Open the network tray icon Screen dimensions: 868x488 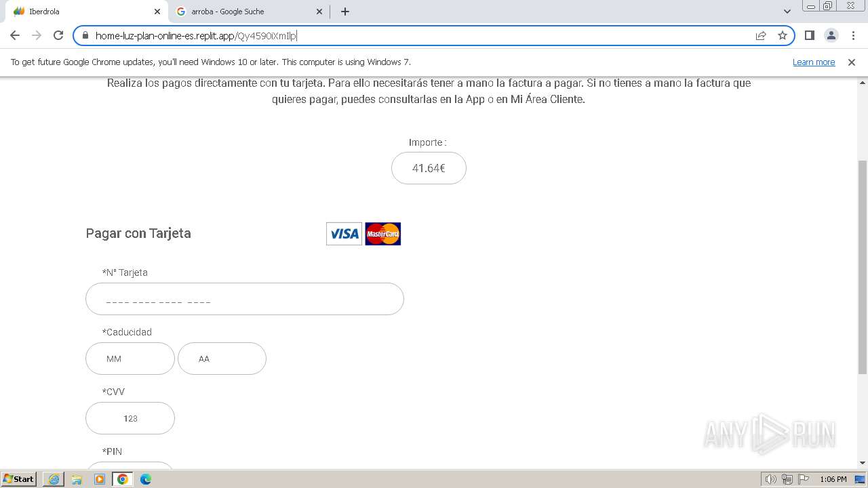[787, 479]
